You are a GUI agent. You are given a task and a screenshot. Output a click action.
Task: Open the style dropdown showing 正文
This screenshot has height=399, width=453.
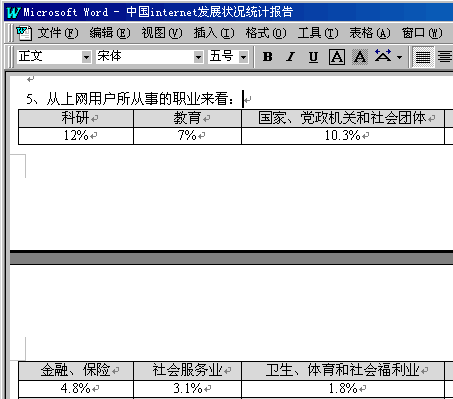click(x=86, y=57)
